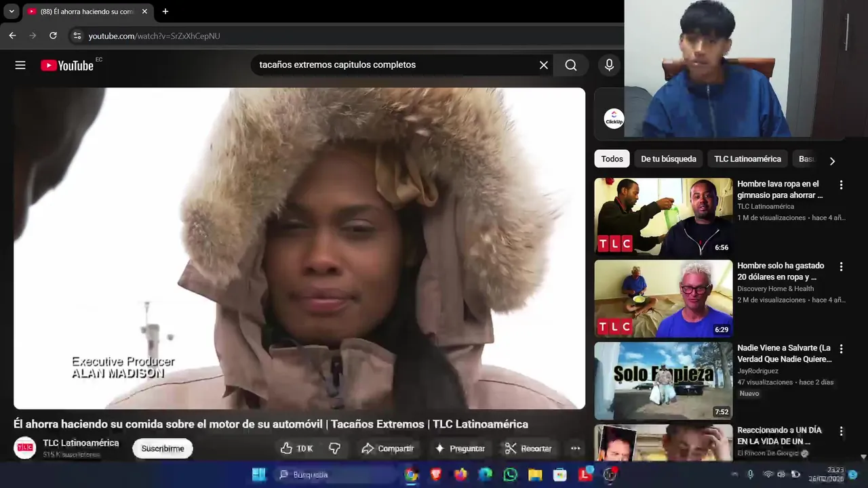Open Preguntar AI ask button
Viewport: 868px width, 488px height.
point(460,449)
